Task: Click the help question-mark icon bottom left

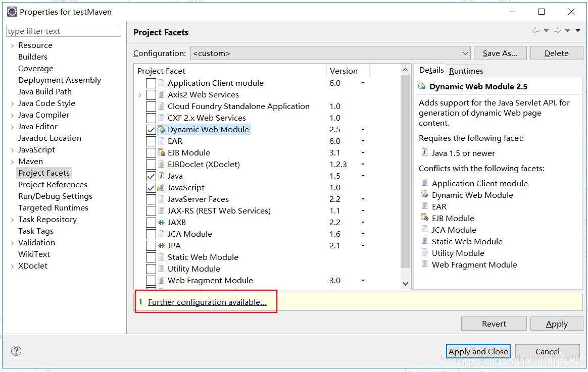Action: [x=16, y=351]
